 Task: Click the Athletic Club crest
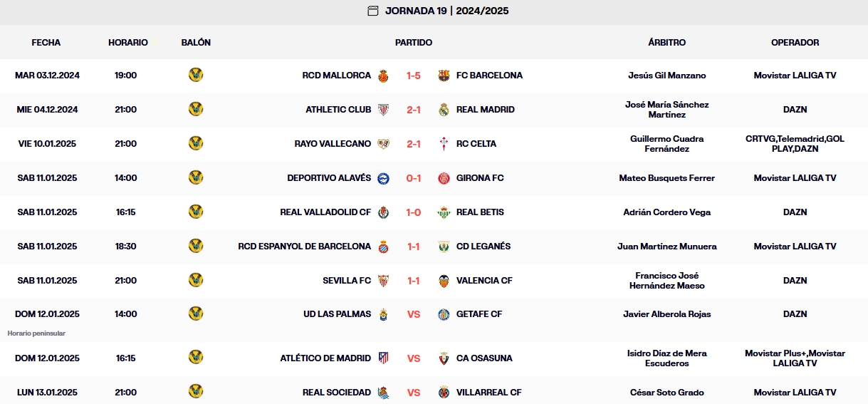(x=383, y=110)
